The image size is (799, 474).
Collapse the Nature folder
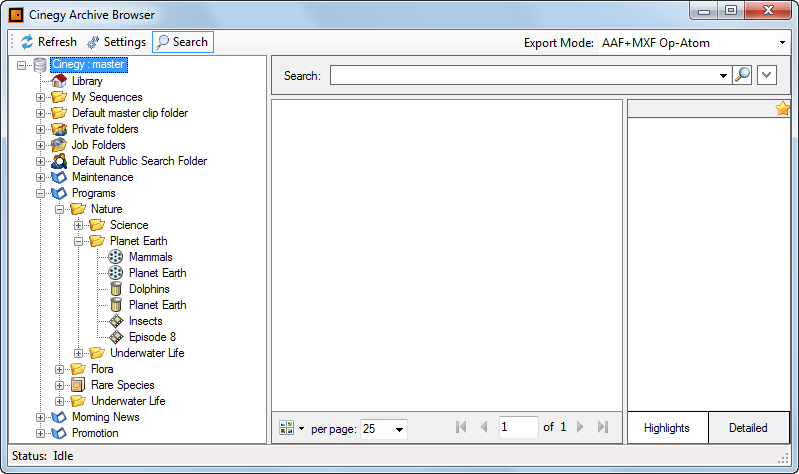tap(60, 209)
